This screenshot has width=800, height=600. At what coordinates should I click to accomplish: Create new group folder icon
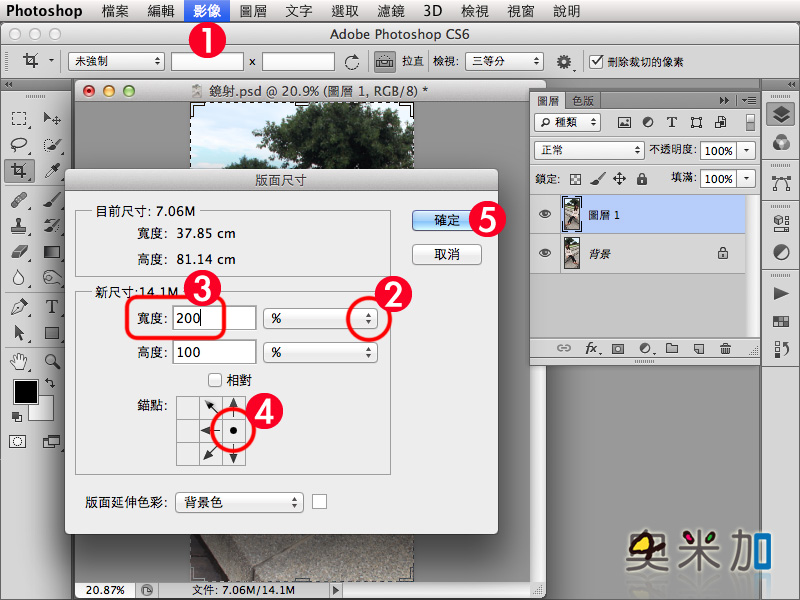(672, 348)
